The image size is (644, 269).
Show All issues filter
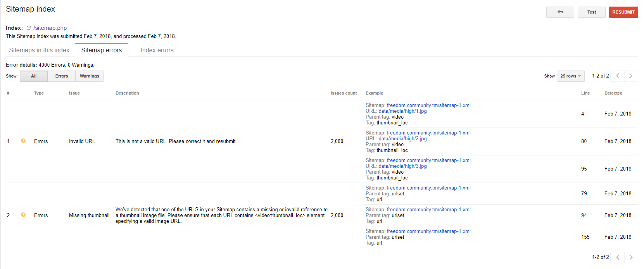[34, 76]
